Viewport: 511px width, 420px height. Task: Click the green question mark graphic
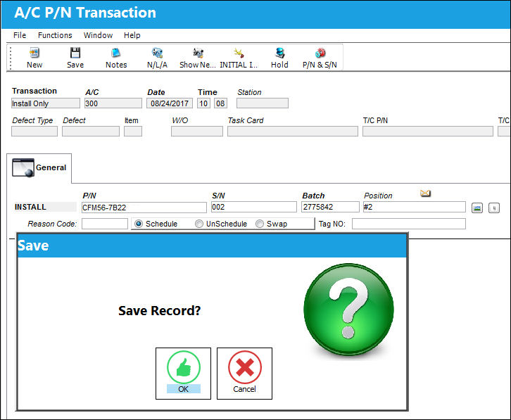pos(348,309)
